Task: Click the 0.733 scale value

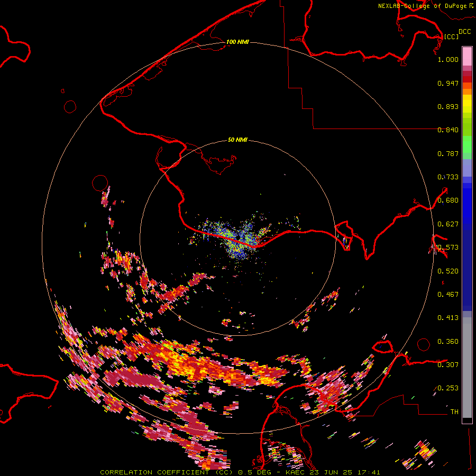Action: (448, 177)
